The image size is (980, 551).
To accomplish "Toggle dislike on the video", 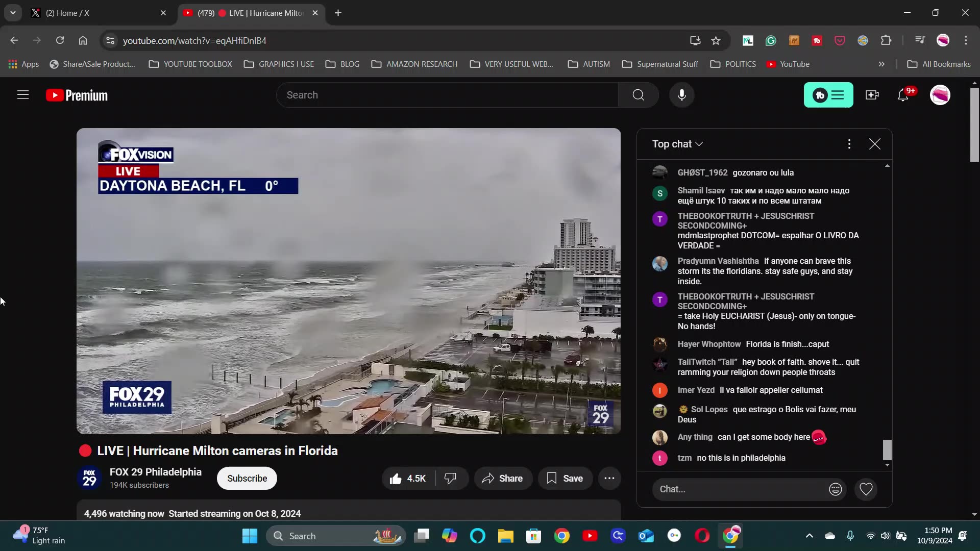I will (x=450, y=478).
